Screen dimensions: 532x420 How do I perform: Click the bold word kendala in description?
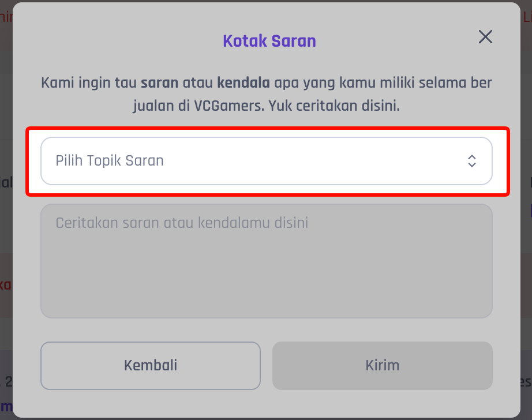tap(243, 82)
